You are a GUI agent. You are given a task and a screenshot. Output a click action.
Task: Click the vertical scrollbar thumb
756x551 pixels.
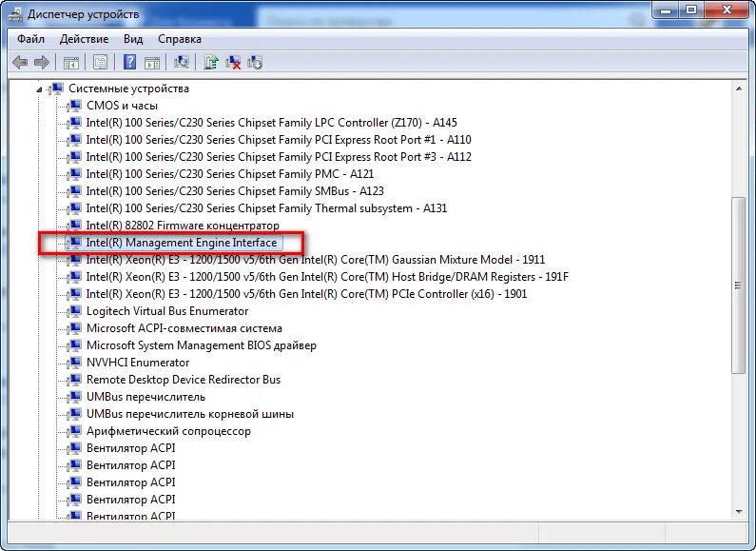739,285
